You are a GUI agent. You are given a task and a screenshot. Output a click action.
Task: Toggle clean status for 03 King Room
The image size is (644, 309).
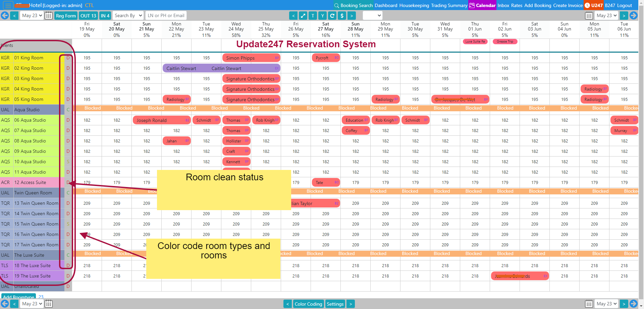tap(68, 78)
